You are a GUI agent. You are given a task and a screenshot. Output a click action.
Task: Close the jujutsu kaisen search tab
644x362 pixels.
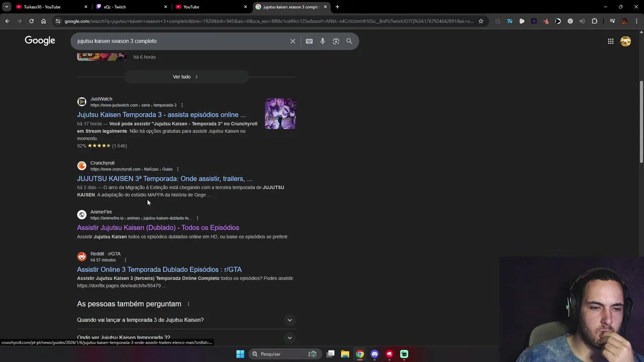[x=325, y=7]
